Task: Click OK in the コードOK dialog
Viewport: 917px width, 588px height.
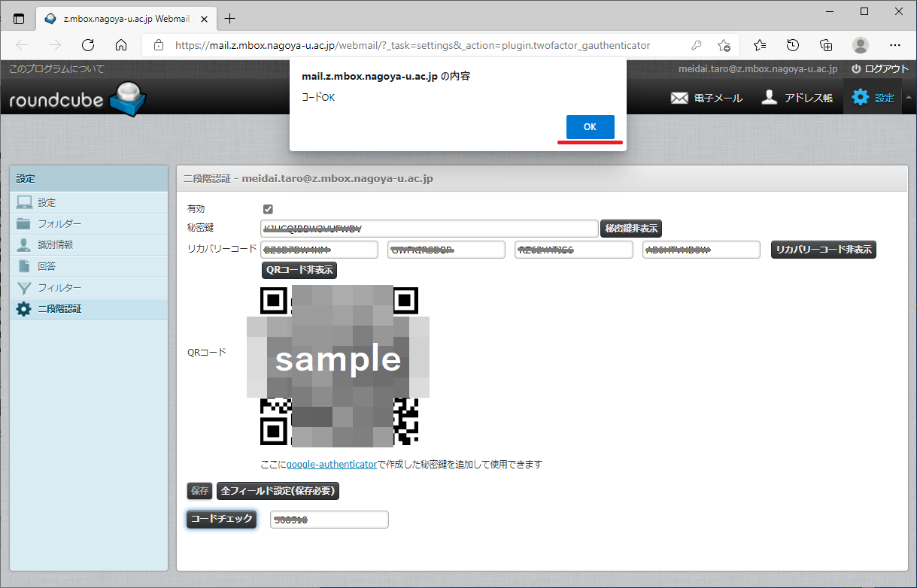Action: tap(590, 127)
